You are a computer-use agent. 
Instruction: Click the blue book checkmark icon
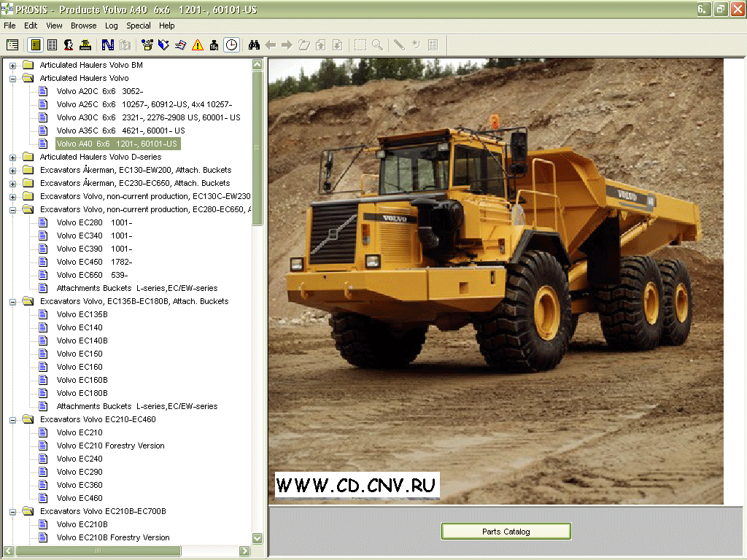pos(163,44)
